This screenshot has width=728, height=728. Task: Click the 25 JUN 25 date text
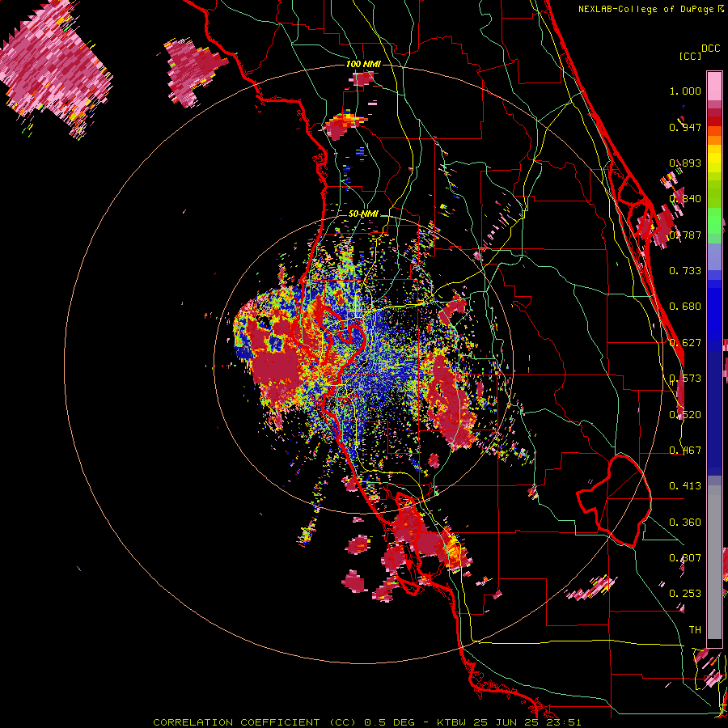pyautogui.click(x=506, y=722)
